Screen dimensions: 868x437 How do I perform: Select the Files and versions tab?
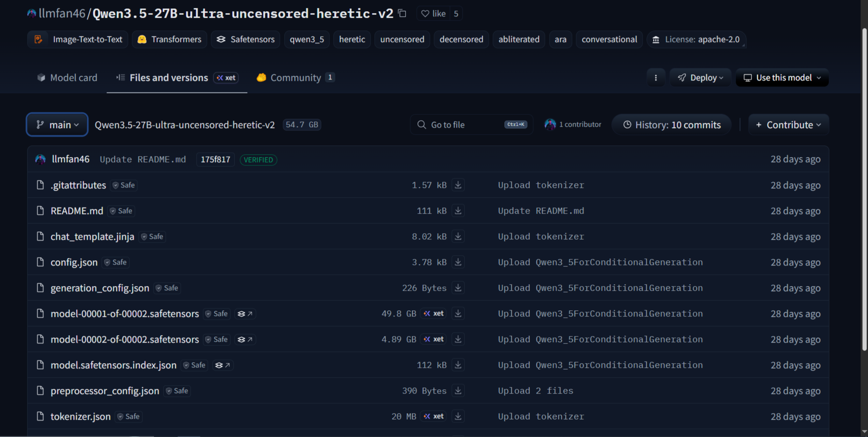[177, 78]
